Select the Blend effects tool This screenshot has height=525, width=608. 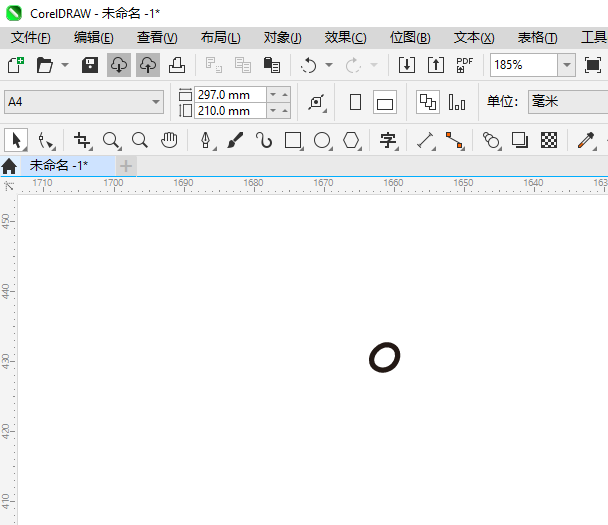[491, 140]
